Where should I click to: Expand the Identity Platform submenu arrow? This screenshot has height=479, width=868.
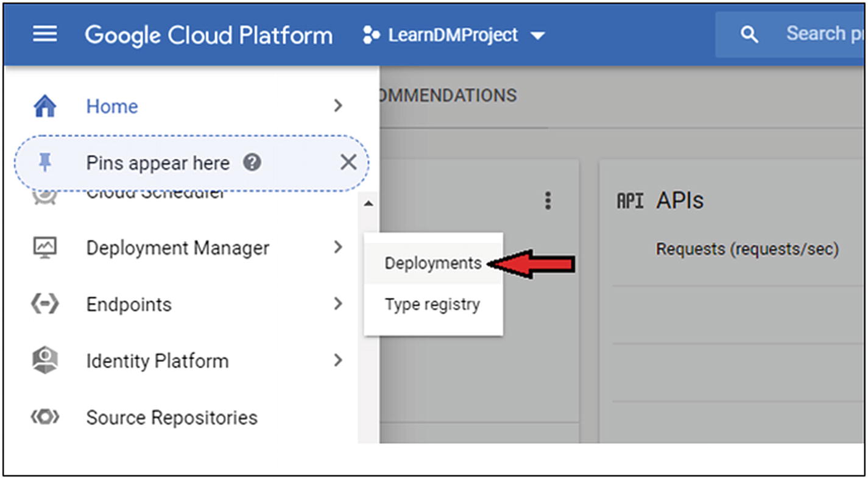338,360
